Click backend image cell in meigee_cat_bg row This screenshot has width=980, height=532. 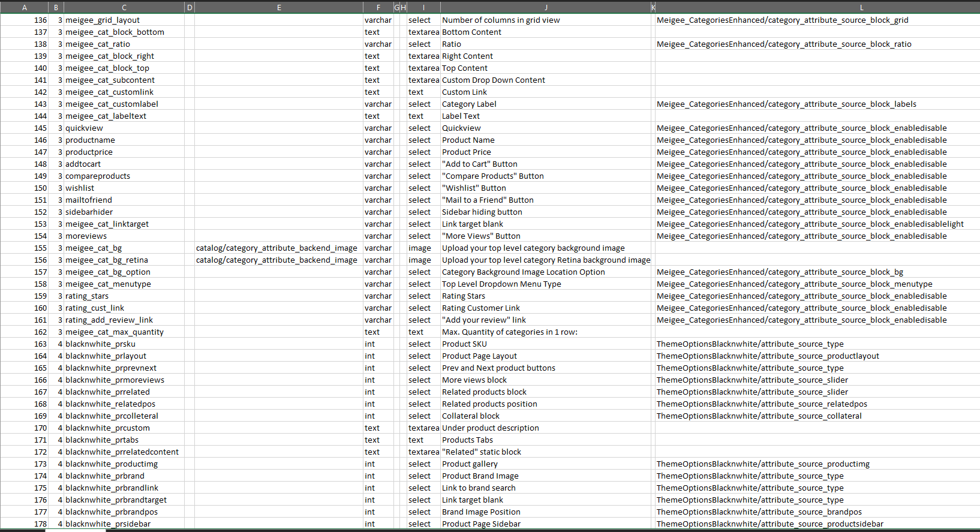click(279, 248)
